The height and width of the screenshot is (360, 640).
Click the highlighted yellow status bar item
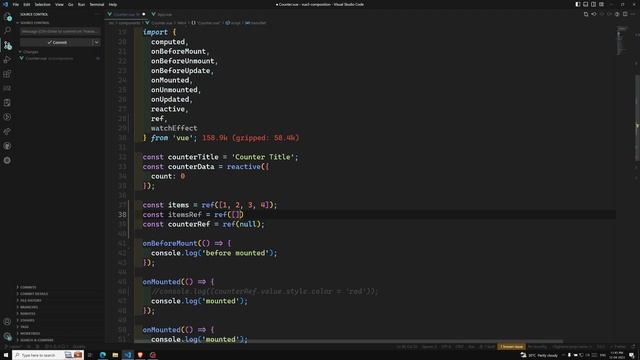[511, 347]
